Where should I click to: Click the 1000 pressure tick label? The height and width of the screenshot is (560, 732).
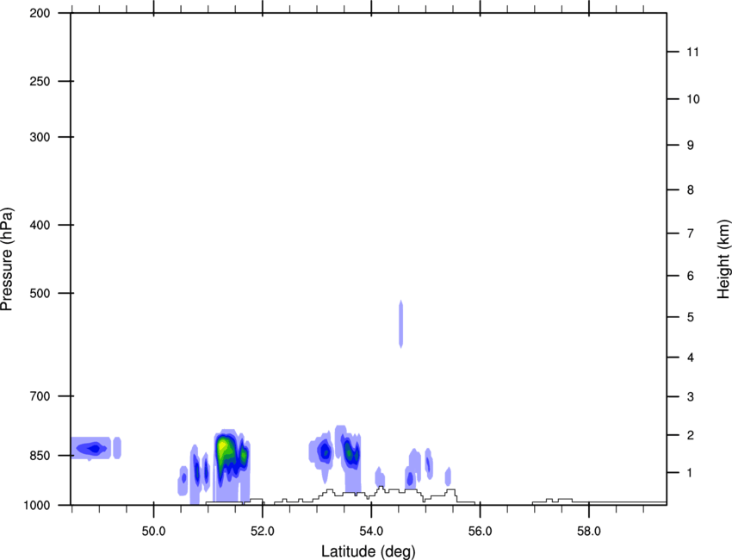coord(37,506)
